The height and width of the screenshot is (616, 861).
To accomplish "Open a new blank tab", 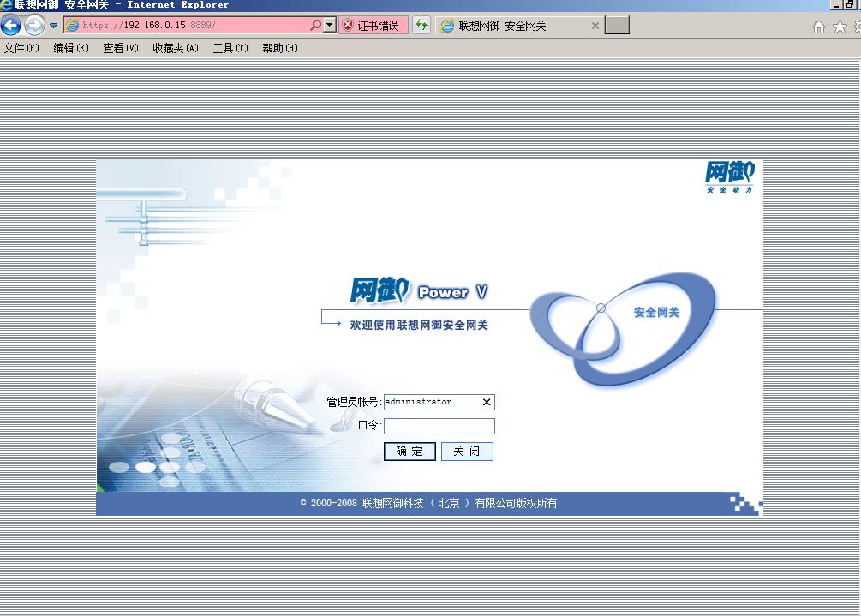I will click(617, 25).
